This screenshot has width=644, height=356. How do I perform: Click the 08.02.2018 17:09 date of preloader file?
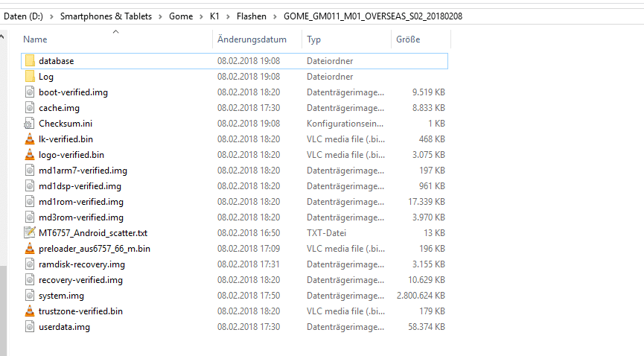(x=249, y=248)
